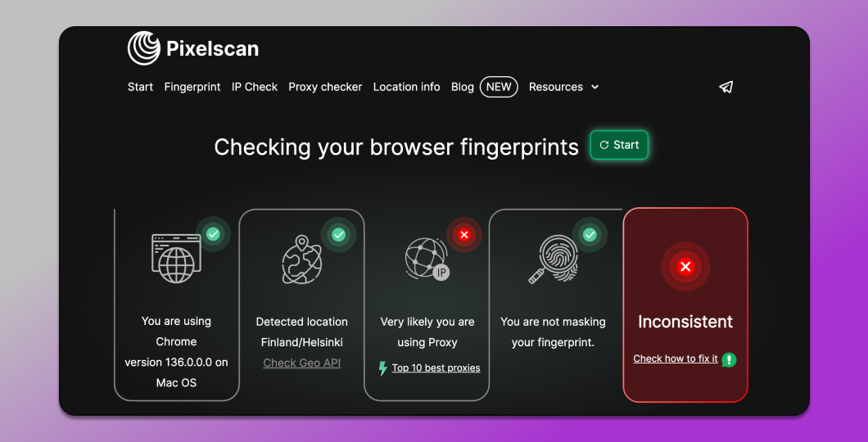Open Check how to fix it link
This screenshot has height=442, width=868.
click(676, 359)
